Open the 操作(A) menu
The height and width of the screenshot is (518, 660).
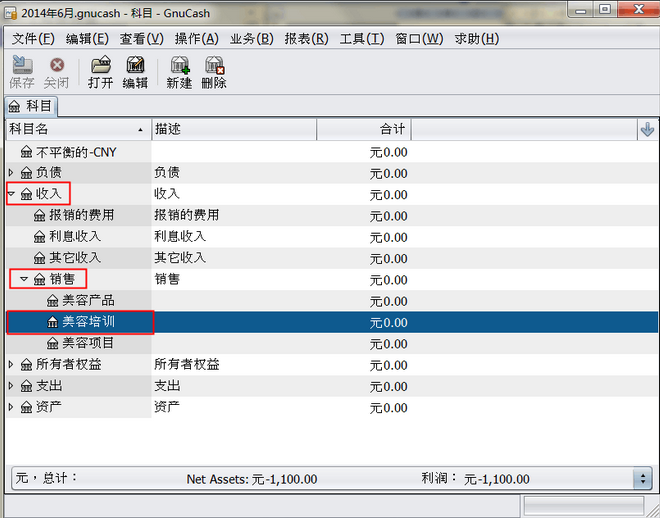click(197, 39)
